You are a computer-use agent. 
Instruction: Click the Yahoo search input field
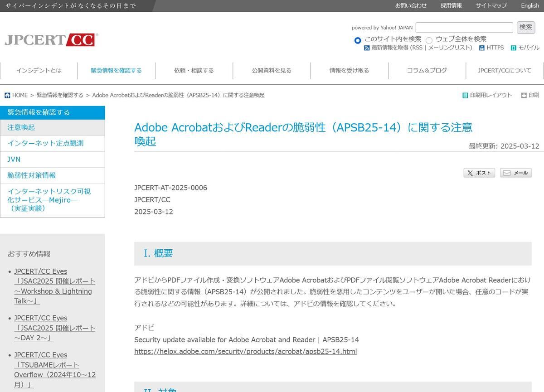[x=464, y=28]
